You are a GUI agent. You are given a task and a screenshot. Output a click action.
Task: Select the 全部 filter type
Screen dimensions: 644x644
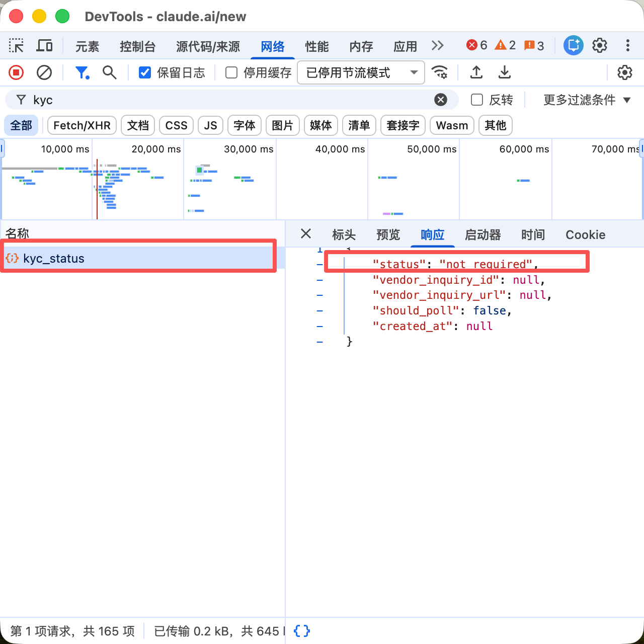(21, 125)
